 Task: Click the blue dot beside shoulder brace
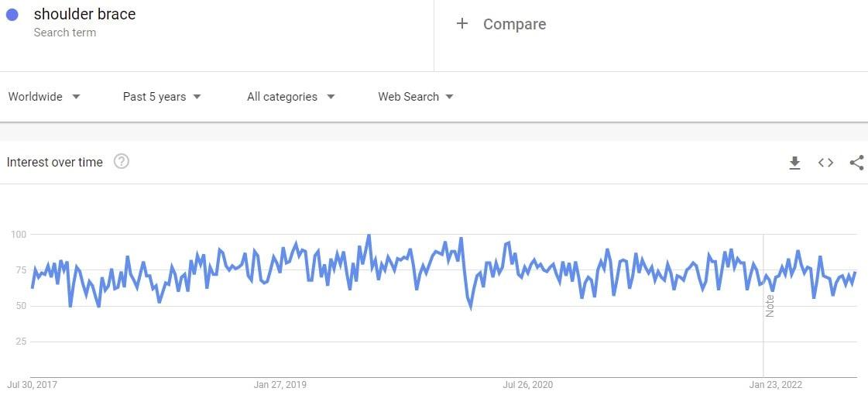click(x=12, y=15)
